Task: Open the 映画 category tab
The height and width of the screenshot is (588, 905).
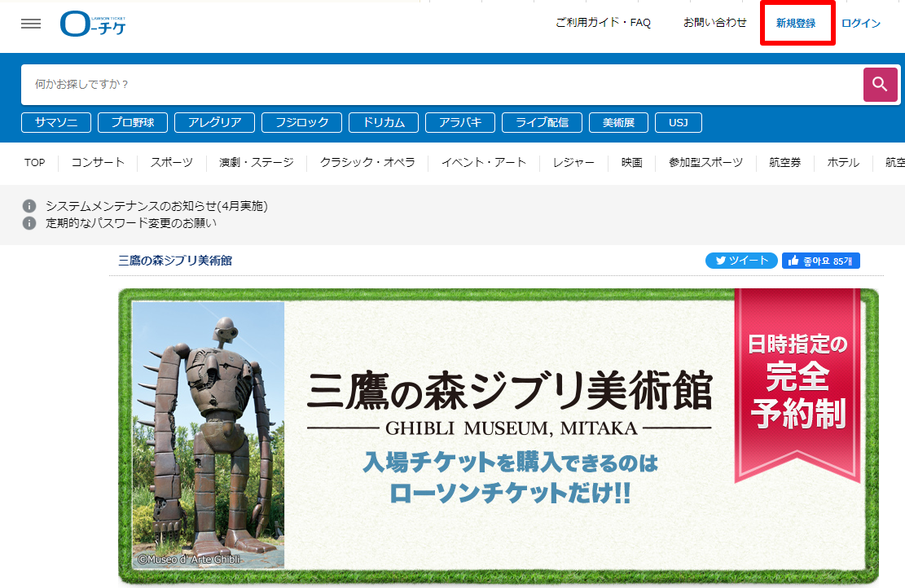Action: 632,163
